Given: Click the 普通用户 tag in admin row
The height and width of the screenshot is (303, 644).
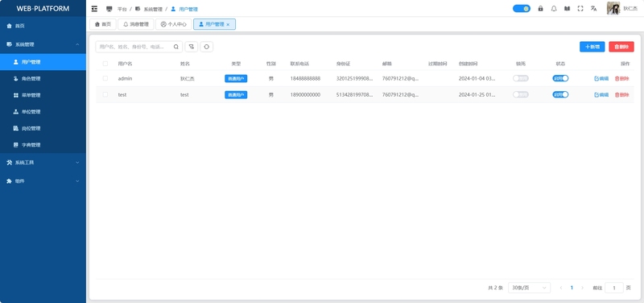Looking at the screenshot, I should [236, 78].
